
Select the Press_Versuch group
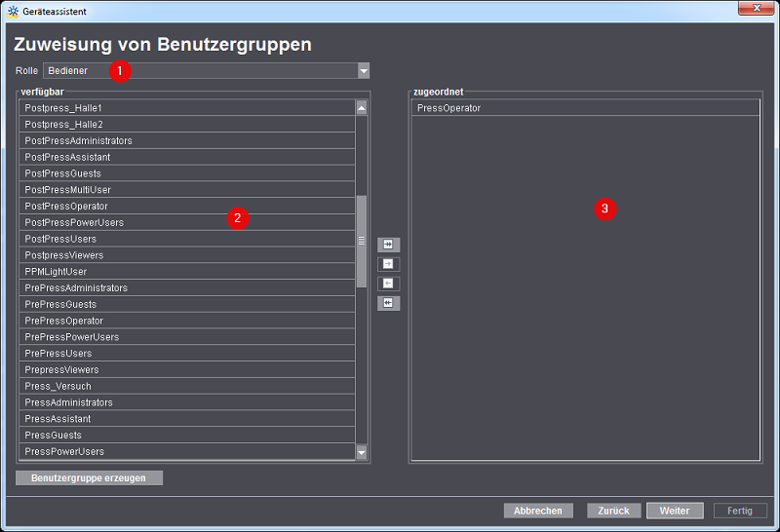(58, 387)
